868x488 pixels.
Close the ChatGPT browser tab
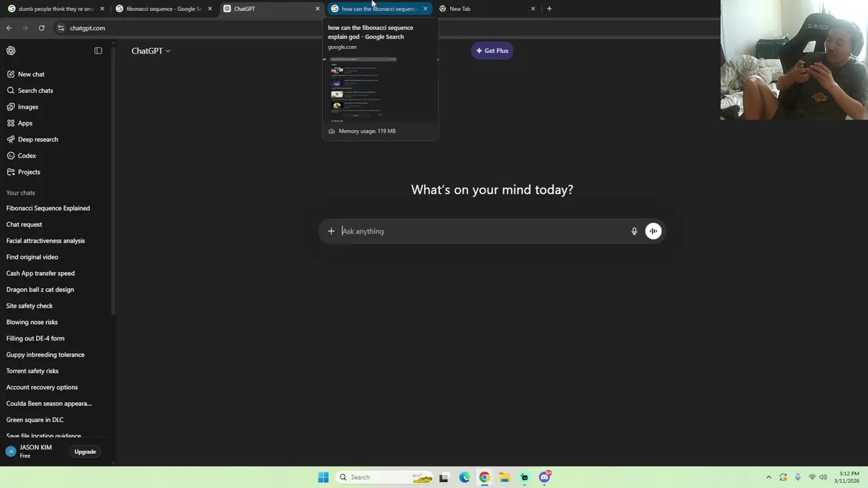pyautogui.click(x=317, y=9)
